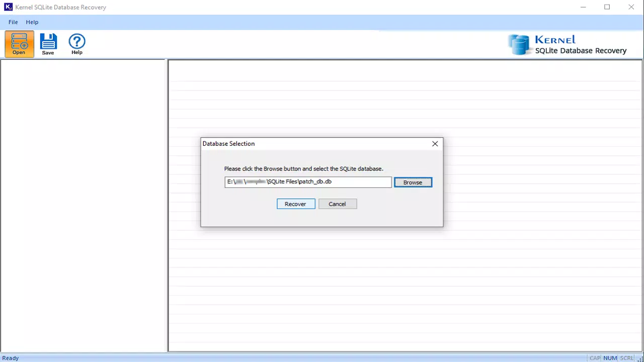This screenshot has width=644, height=362.
Task: Click the CAP status bar indicator
Action: [595, 358]
